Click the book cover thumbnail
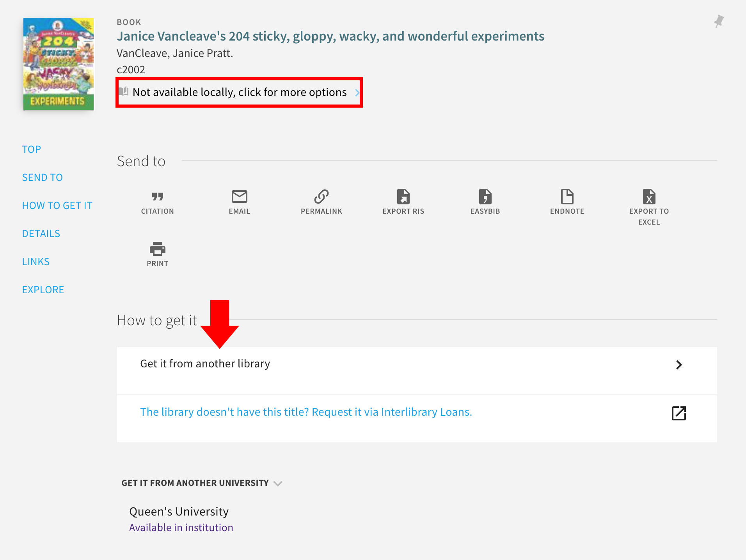 [x=59, y=64]
